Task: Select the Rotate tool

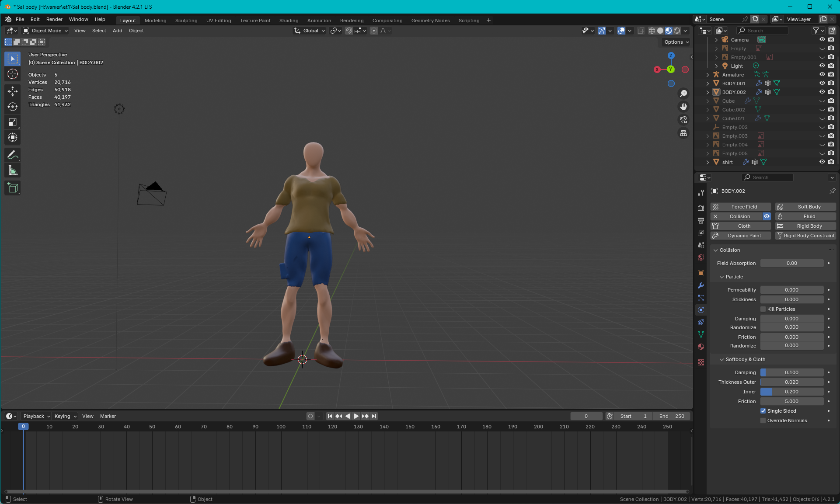Action: (13, 107)
